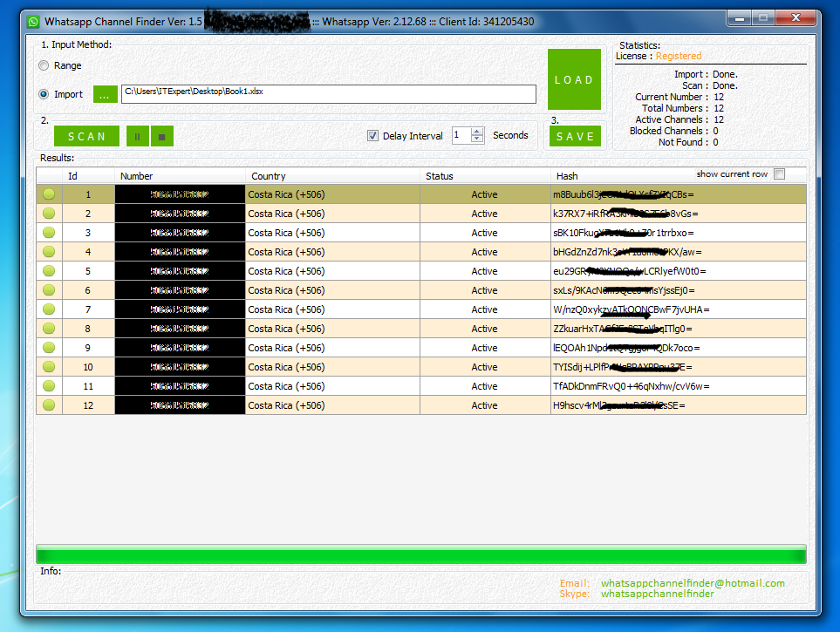Viewport: 840px width, 632px height.
Task: Click the green status dot in row 3
Action: [x=49, y=233]
